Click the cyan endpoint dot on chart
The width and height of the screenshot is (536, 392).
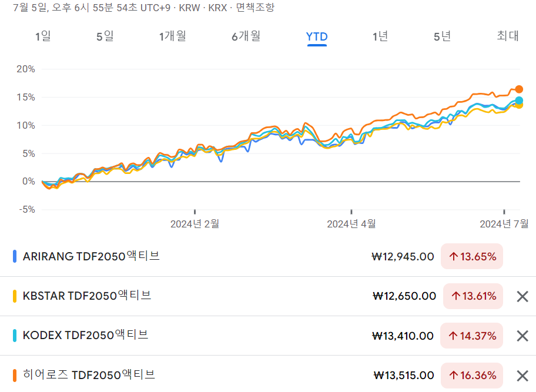pyautogui.click(x=519, y=100)
